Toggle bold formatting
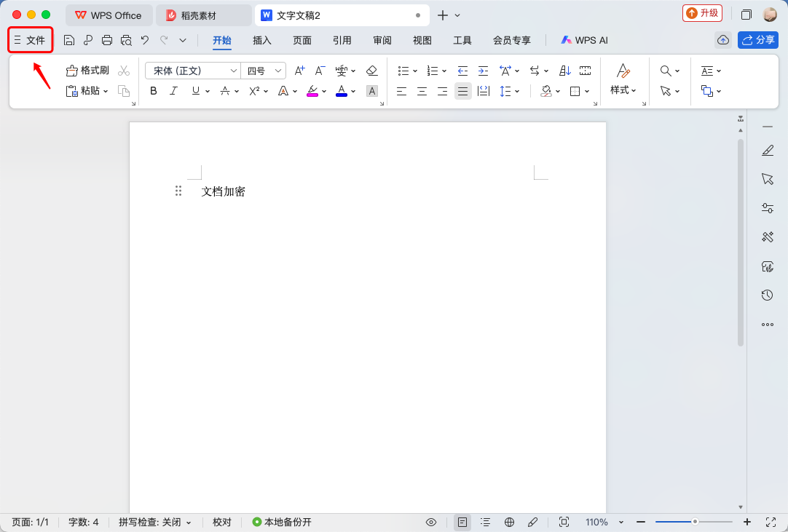788x532 pixels. click(x=153, y=91)
